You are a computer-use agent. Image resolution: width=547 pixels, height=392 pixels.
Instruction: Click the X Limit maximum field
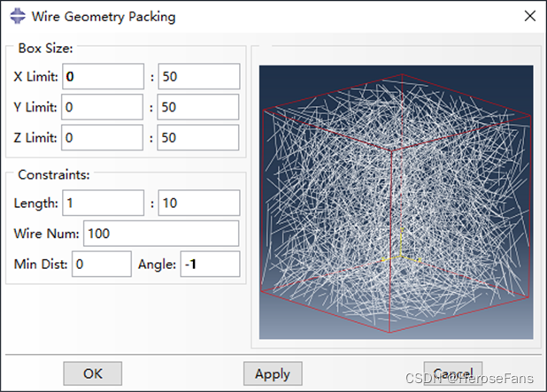pos(198,77)
